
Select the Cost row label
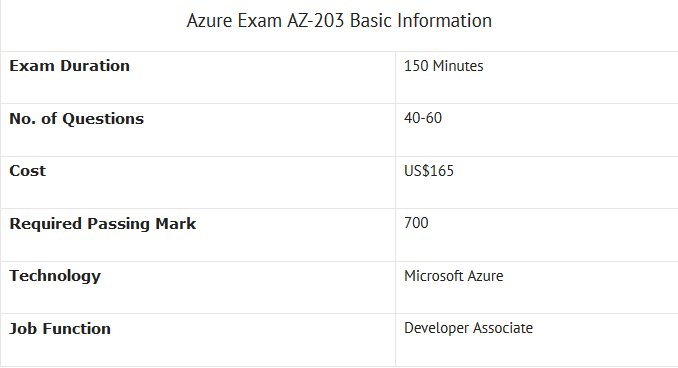27,171
